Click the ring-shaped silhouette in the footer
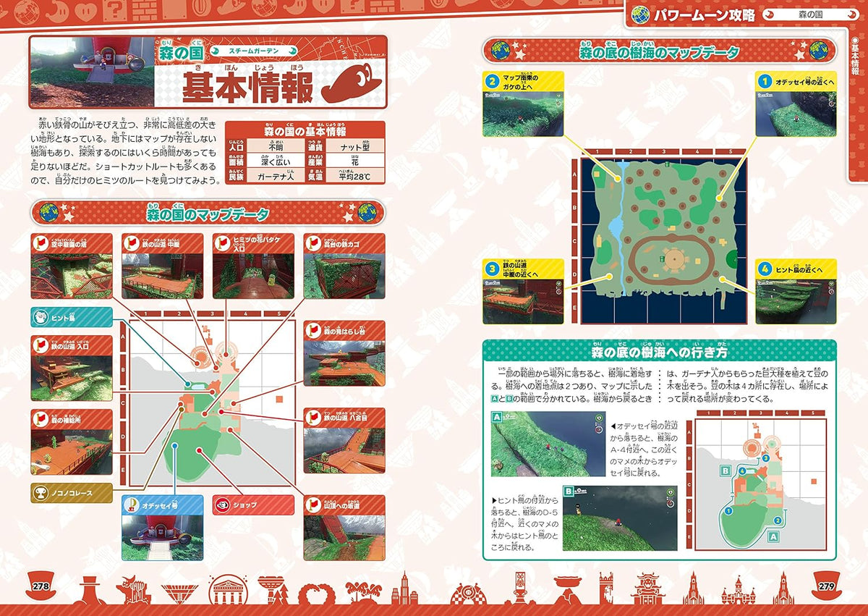The height and width of the screenshot is (616, 868). (316, 594)
